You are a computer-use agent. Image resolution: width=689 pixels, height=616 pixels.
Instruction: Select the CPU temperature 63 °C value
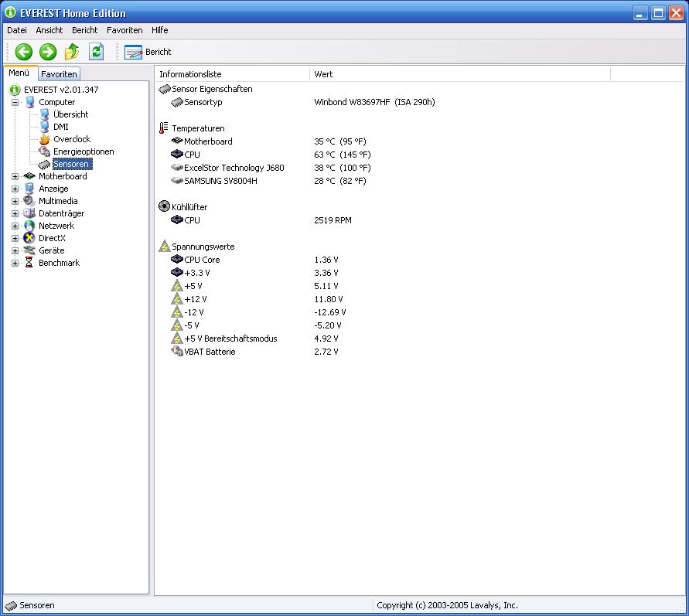pyautogui.click(x=343, y=155)
